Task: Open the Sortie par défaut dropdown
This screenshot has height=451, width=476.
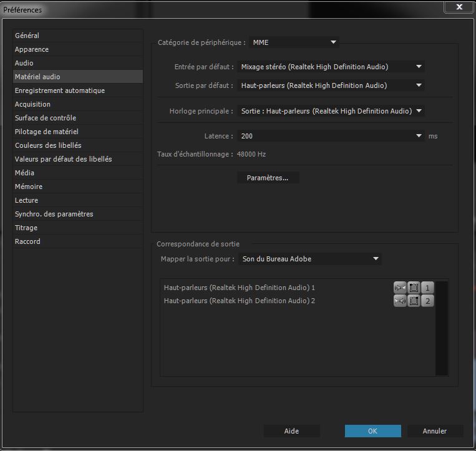Action: pos(331,85)
